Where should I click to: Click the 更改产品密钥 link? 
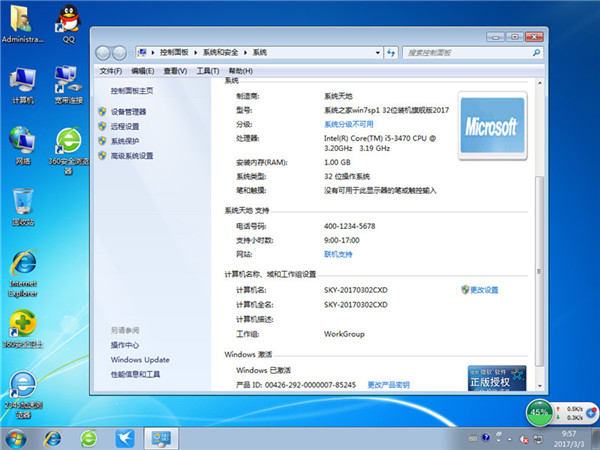click(388, 385)
